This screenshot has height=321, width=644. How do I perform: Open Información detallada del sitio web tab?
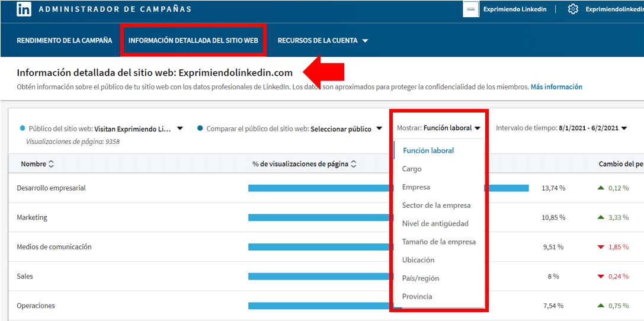(x=194, y=41)
